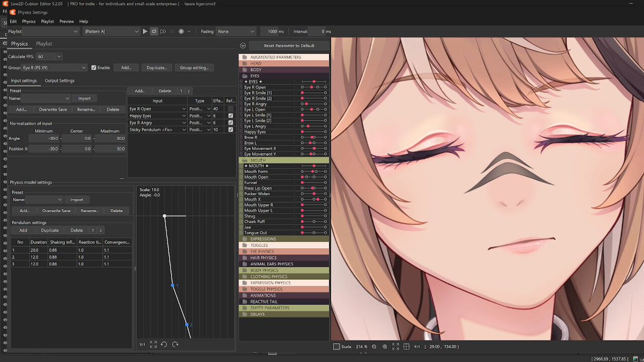Click the REACTIVE TAIL folder icon

pos(244,302)
